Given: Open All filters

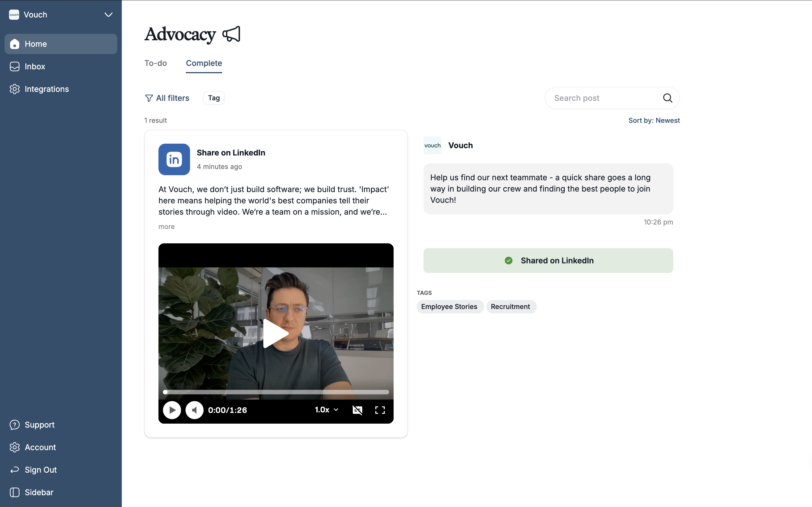Looking at the screenshot, I should (x=167, y=98).
